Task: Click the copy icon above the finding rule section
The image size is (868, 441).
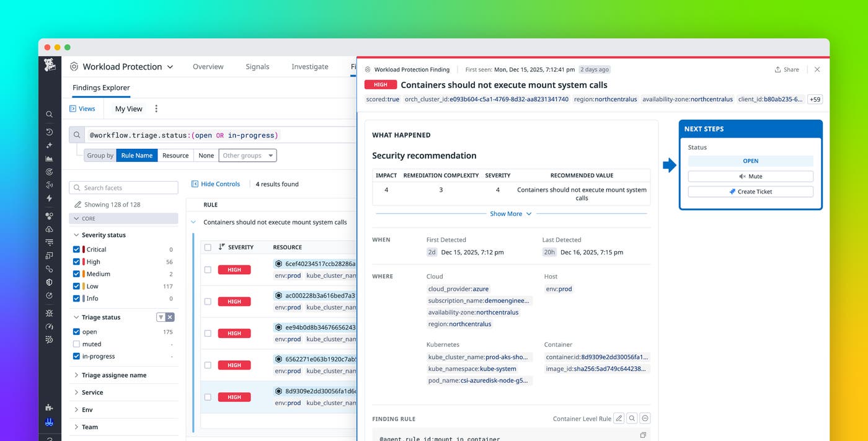Action: pyautogui.click(x=643, y=436)
